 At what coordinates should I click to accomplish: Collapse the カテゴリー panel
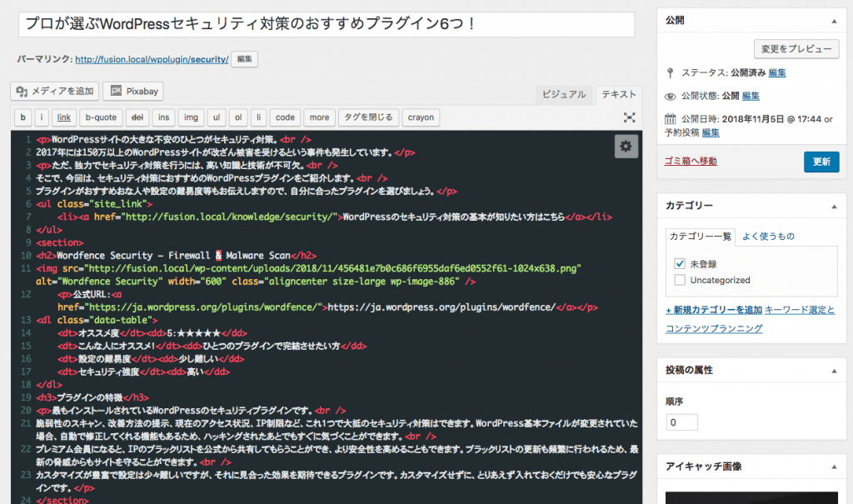(x=834, y=207)
